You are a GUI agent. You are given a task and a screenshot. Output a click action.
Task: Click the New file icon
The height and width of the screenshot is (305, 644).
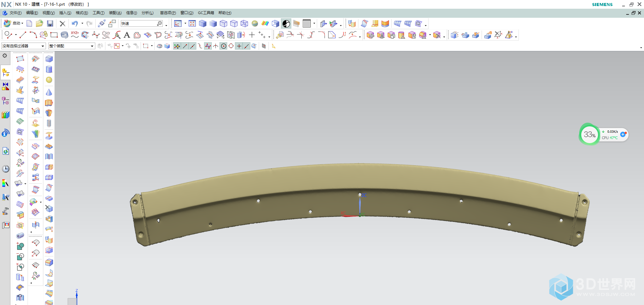click(29, 23)
